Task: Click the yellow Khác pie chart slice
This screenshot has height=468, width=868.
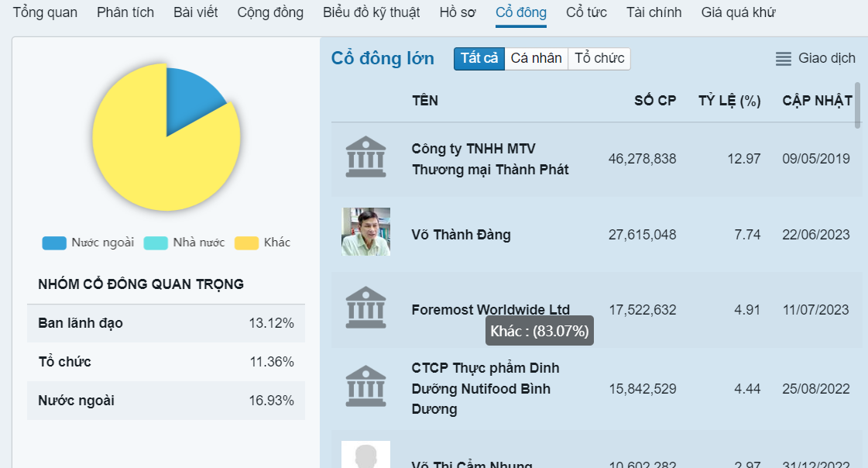Action: click(x=155, y=163)
